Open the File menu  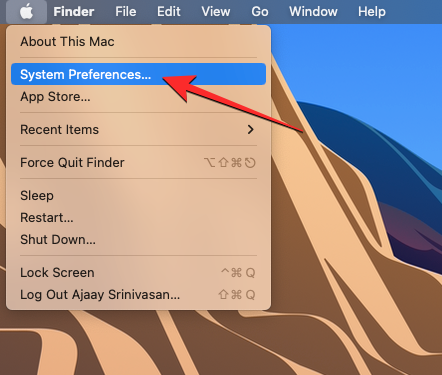pos(126,12)
